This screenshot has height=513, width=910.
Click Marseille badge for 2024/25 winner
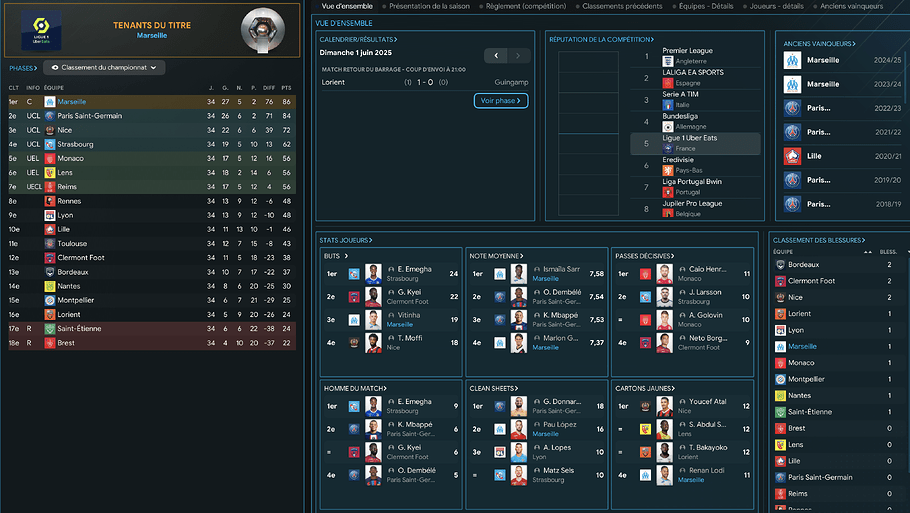tap(792, 60)
